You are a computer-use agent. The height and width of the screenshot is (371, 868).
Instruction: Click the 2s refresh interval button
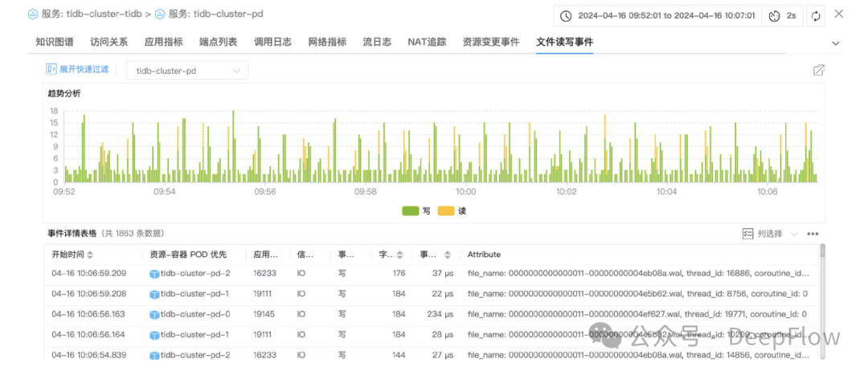(783, 16)
